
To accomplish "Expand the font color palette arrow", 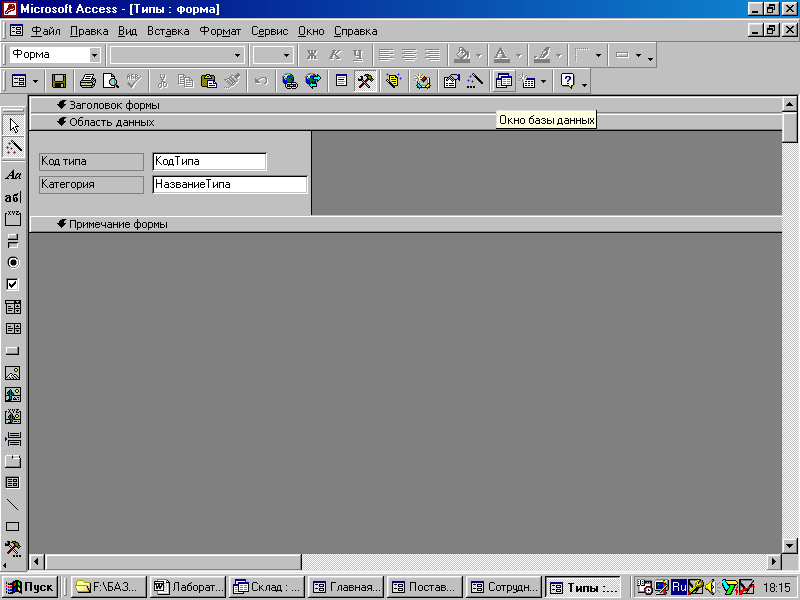I will 518,55.
